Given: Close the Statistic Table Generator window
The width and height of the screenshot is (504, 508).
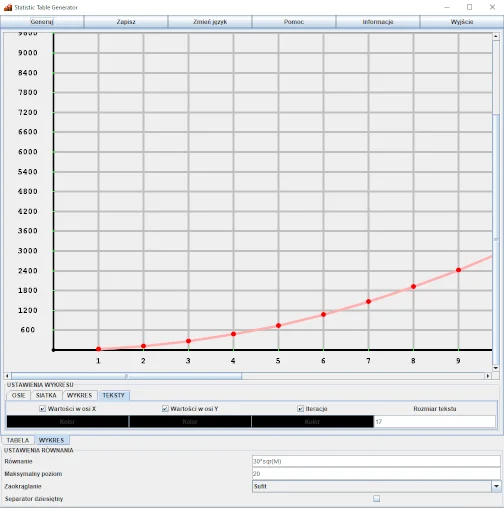Looking at the screenshot, I should tap(492, 7).
